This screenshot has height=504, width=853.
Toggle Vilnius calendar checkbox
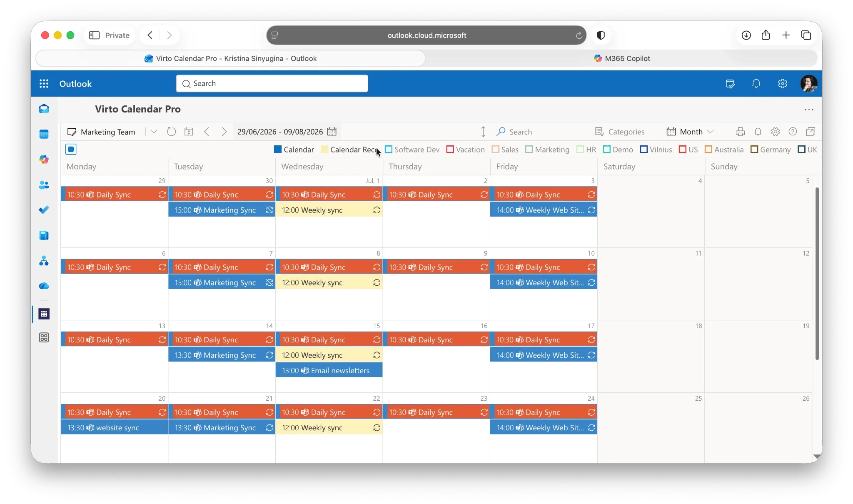click(x=643, y=149)
